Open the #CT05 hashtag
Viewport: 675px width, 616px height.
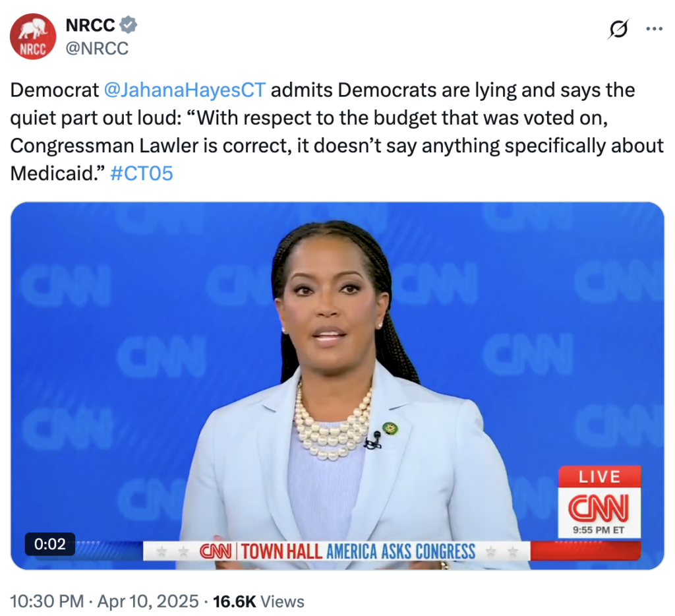click(x=142, y=173)
